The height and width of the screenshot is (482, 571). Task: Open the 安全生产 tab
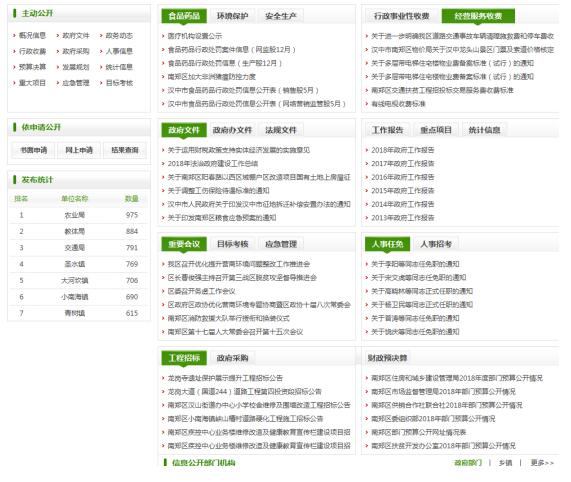coord(280,16)
